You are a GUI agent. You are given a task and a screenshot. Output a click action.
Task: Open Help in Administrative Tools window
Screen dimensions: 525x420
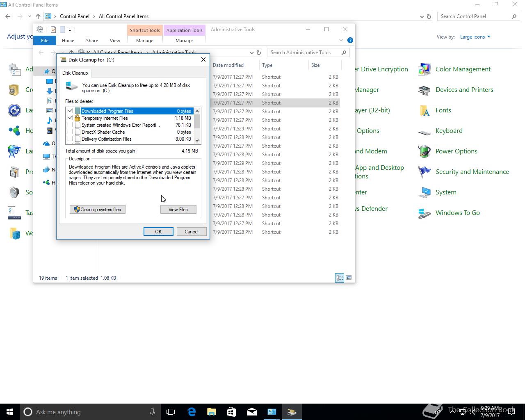pyautogui.click(x=350, y=40)
